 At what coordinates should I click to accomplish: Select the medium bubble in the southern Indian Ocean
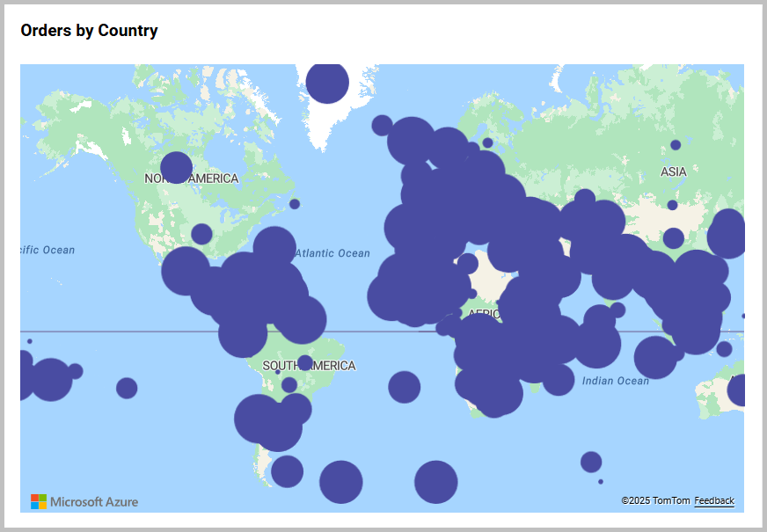591,462
